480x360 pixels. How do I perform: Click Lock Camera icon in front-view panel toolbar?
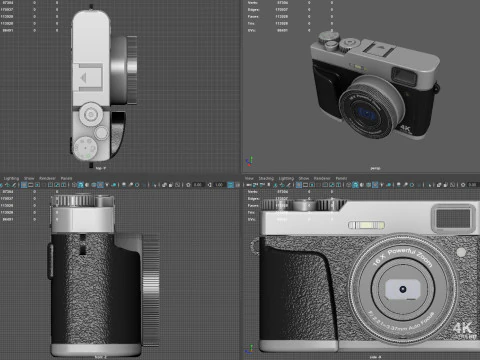pyautogui.click(x=255, y=185)
